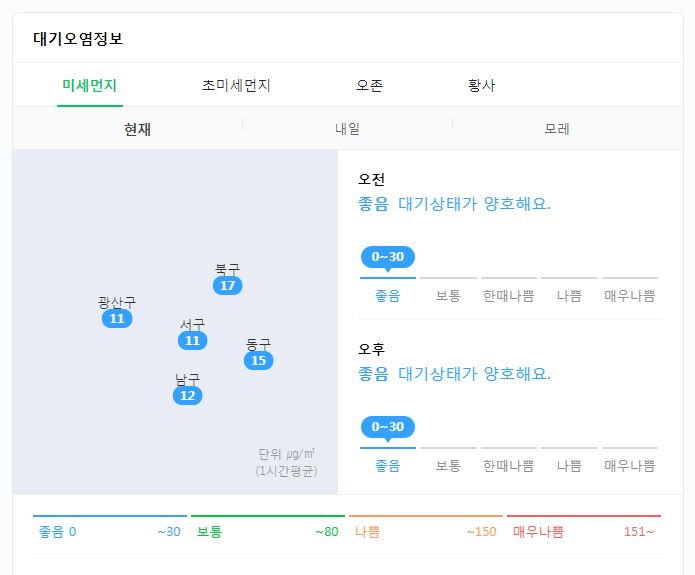Click the 남구 marker showing 12
This screenshot has height=575, width=695.
tap(187, 395)
